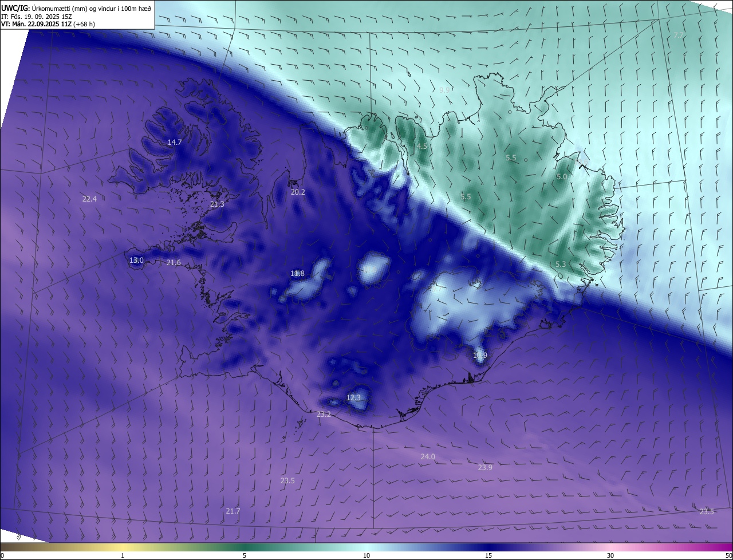Click the 7.7 value on the map
Image resolution: width=733 pixels, height=560 pixels.
[x=678, y=35]
